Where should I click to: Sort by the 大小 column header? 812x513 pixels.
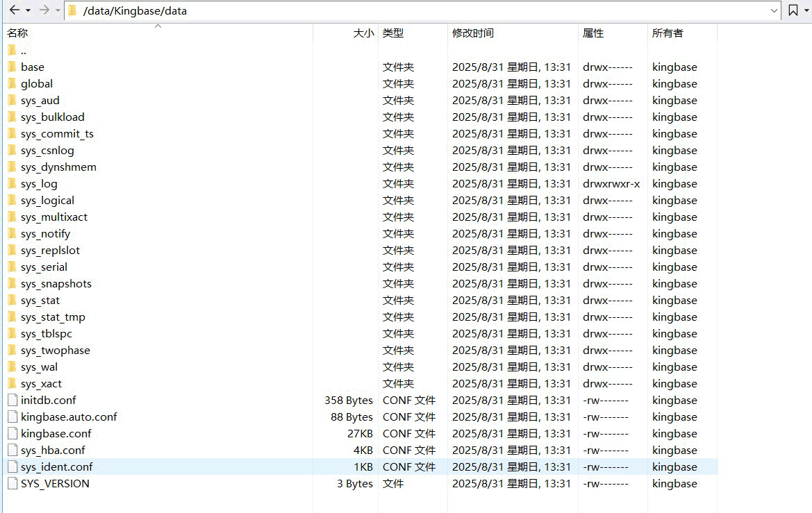tap(363, 33)
